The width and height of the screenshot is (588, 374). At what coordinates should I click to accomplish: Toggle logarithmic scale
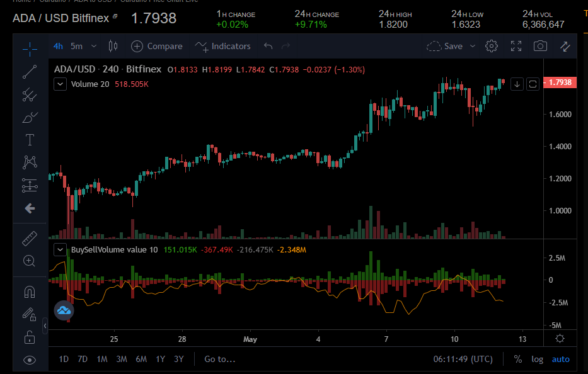538,359
